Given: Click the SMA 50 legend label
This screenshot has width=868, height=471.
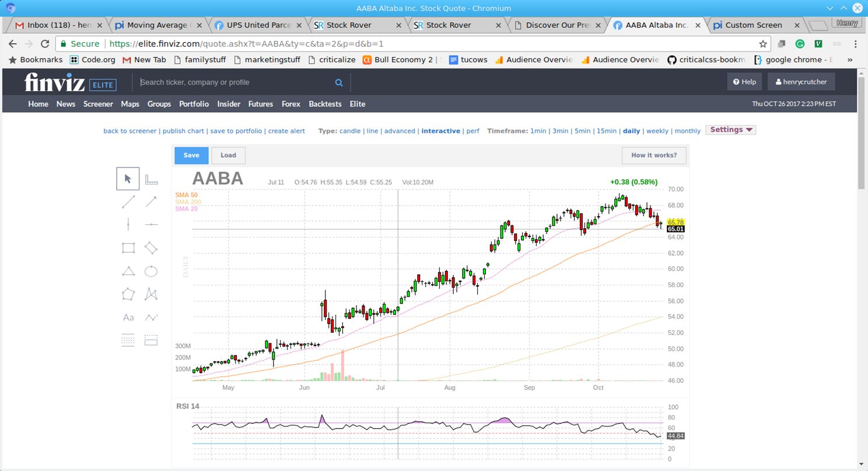Looking at the screenshot, I should [x=186, y=195].
